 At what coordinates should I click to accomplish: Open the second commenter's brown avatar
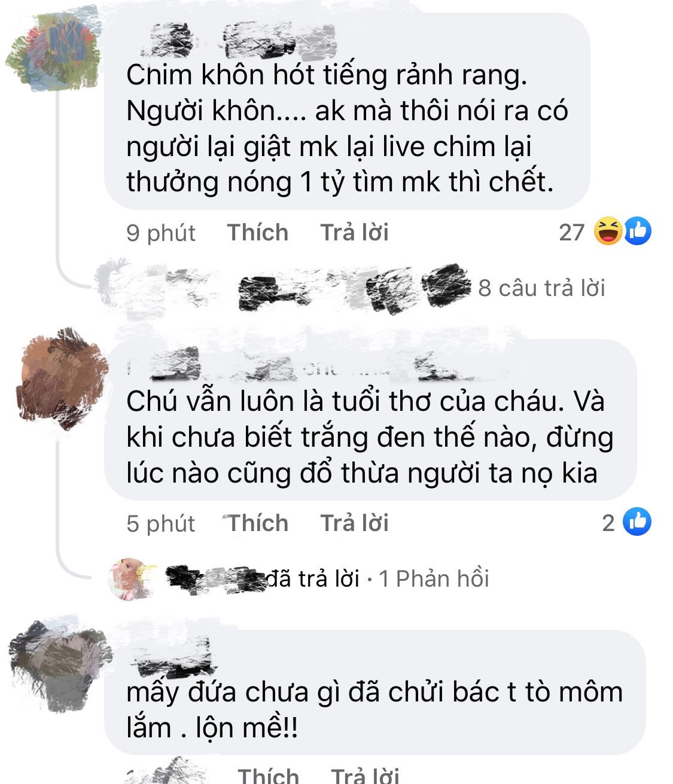click(x=59, y=378)
